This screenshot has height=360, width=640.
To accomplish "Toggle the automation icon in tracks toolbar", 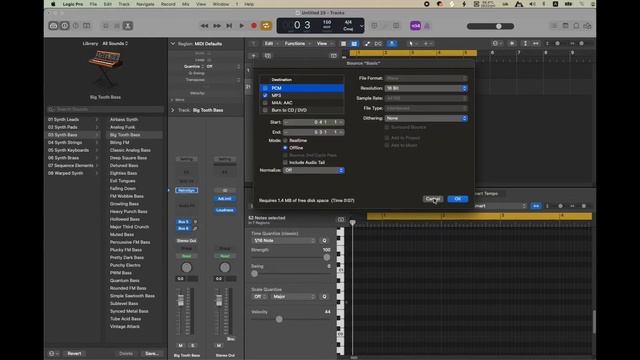I will (367, 44).
